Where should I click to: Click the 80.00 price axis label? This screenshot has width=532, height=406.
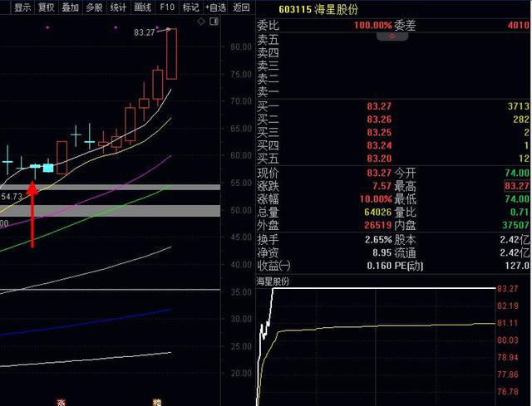point(241,46)
